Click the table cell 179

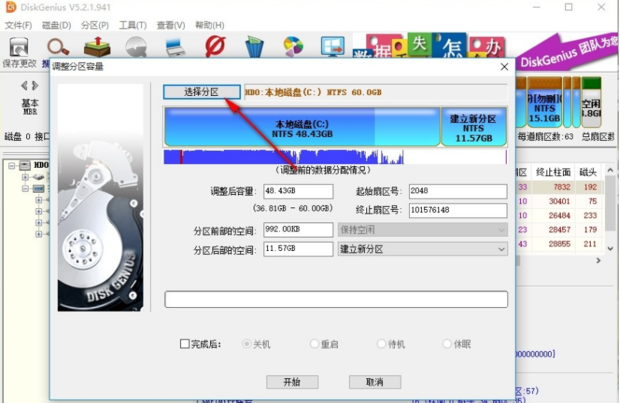[590, 230]
